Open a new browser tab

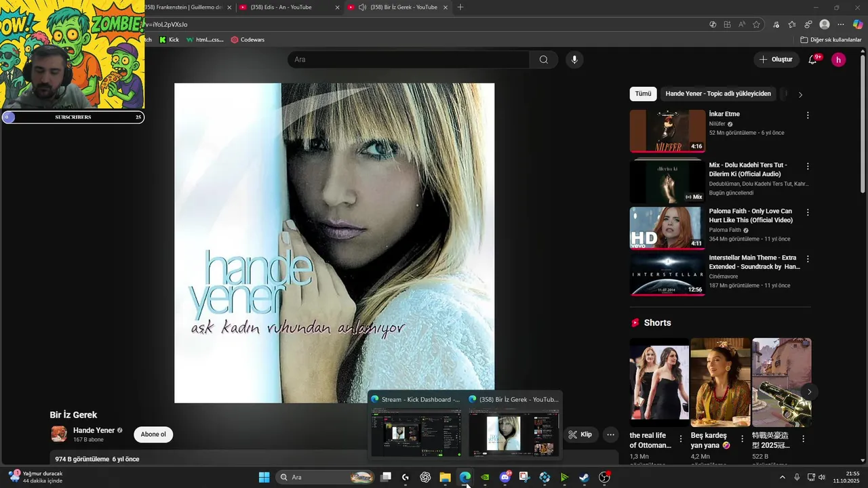click(460, 7)
